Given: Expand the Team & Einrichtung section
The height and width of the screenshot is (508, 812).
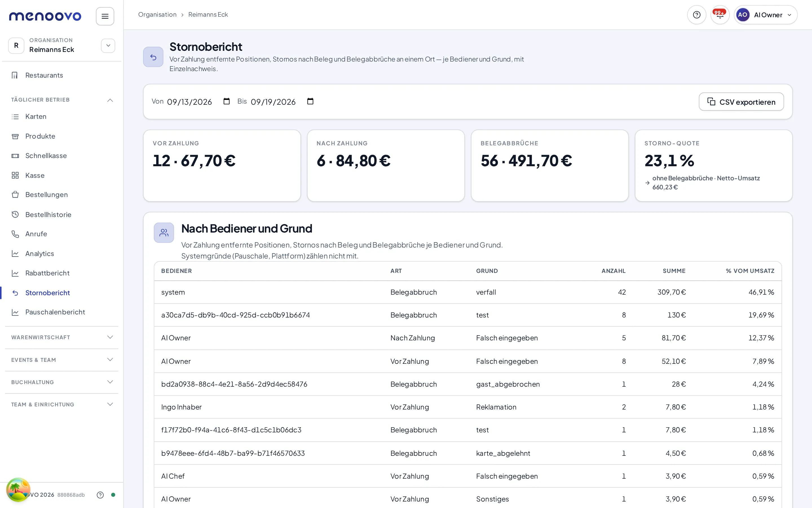Looking at the screenshot, I should point(110,404).
